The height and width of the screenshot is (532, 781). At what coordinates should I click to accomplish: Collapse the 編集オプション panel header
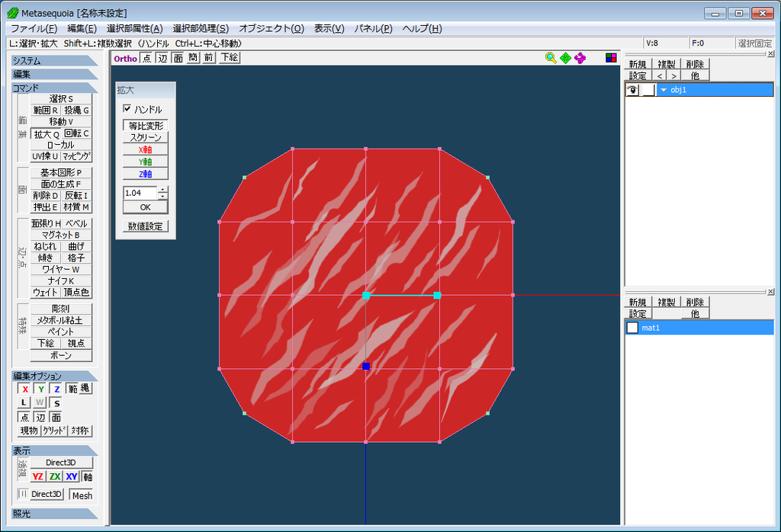[55, 376]
